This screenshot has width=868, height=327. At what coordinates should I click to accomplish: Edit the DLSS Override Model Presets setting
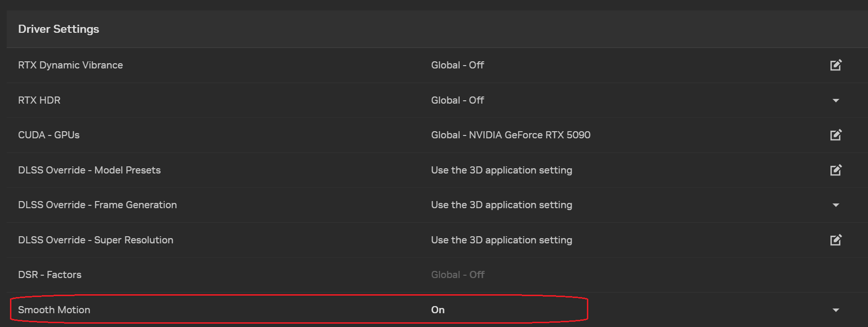coord(836,170)
